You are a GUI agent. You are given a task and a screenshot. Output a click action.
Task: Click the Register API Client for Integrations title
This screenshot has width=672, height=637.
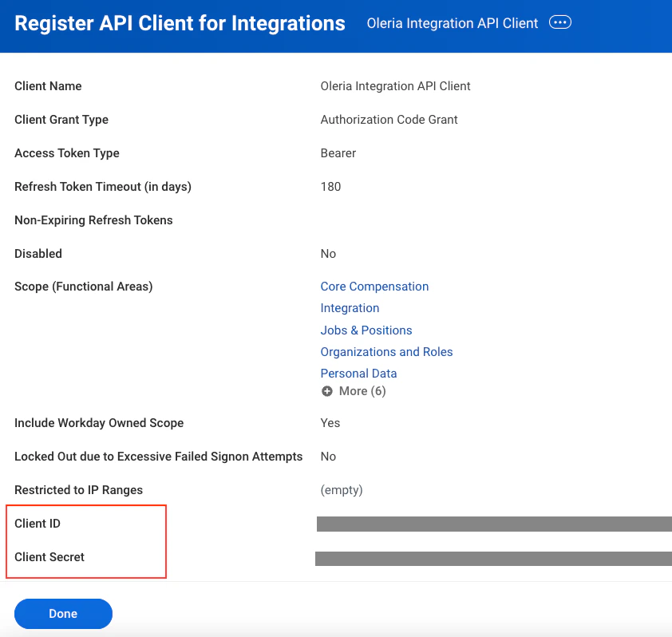[180, 23]
